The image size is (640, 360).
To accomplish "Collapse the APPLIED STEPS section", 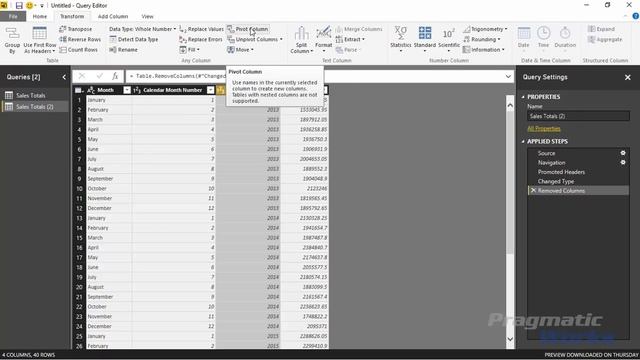I will click(x=523, y=141).
